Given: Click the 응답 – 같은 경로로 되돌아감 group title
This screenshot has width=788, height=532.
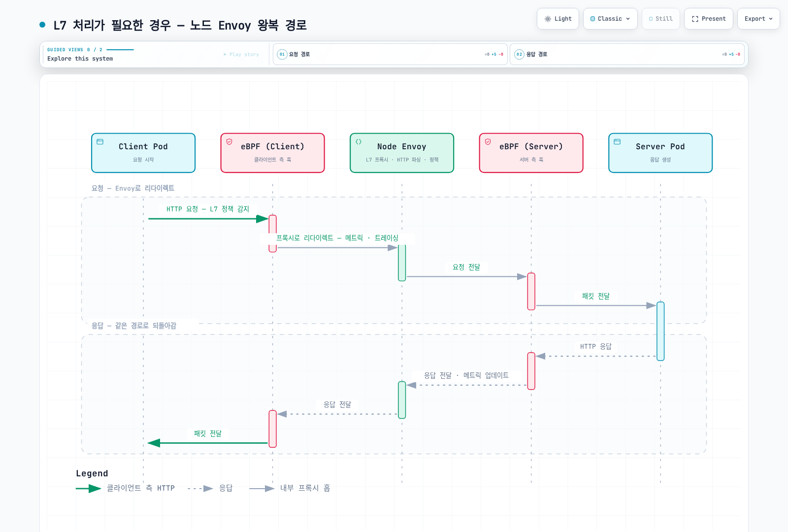Looking at the screenshot, I should click(x=134, y=326).
